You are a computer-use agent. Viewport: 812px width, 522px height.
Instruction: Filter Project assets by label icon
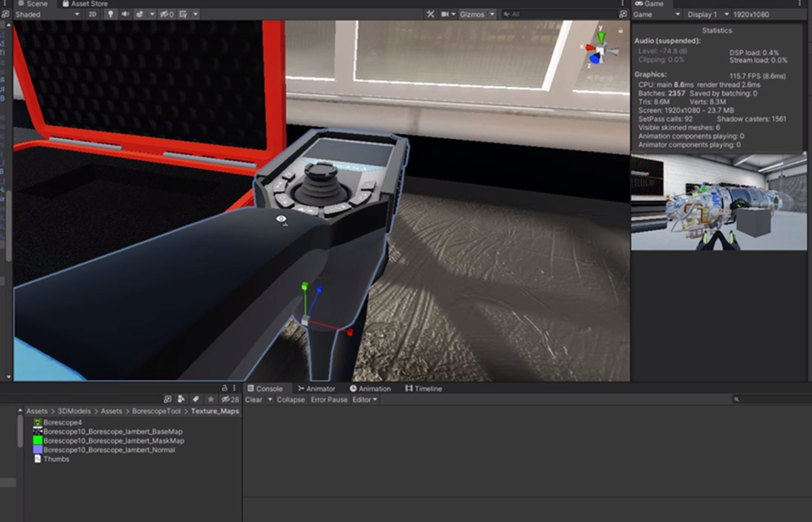(196, 399)
